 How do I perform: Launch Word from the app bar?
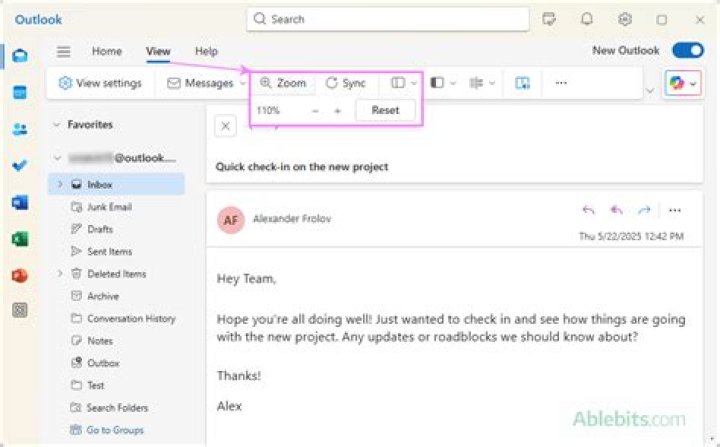[20, 202]
